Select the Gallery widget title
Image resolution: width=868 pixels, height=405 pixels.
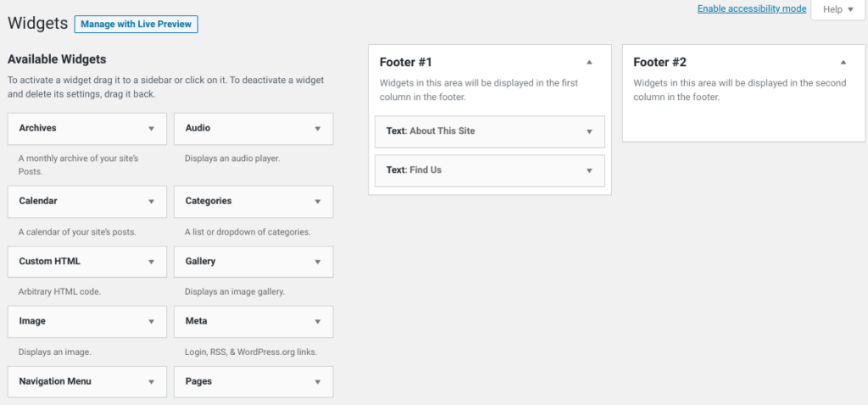point(200,261)
